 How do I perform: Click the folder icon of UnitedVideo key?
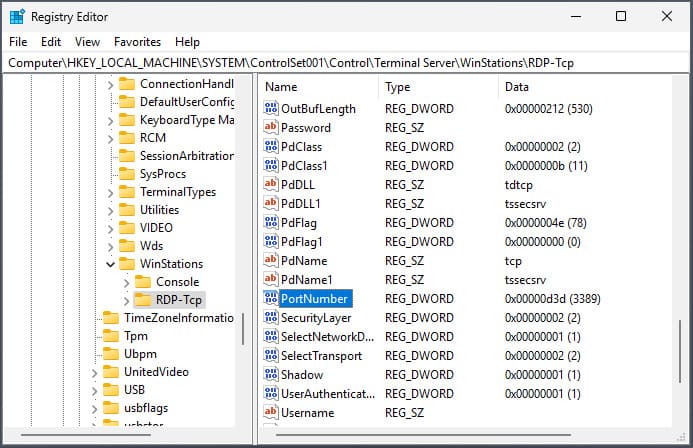tap(110, 372)
